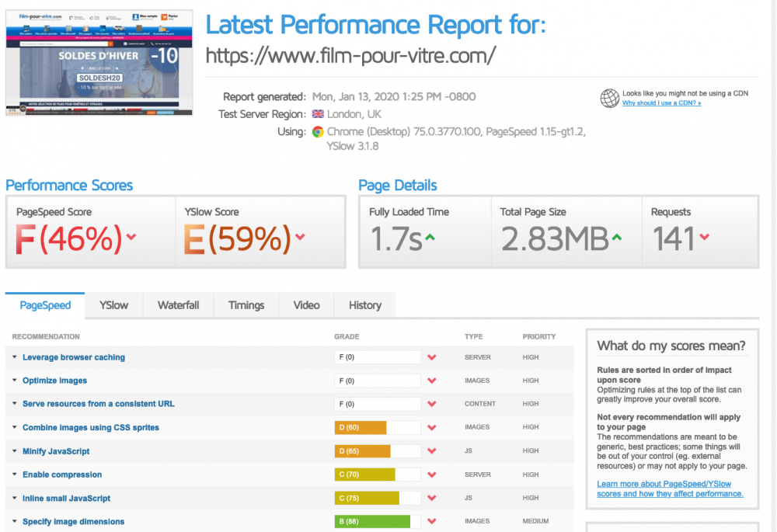Open the Waterfall tab
Screen dimensions: 777x532
click(x=179, y=305)
